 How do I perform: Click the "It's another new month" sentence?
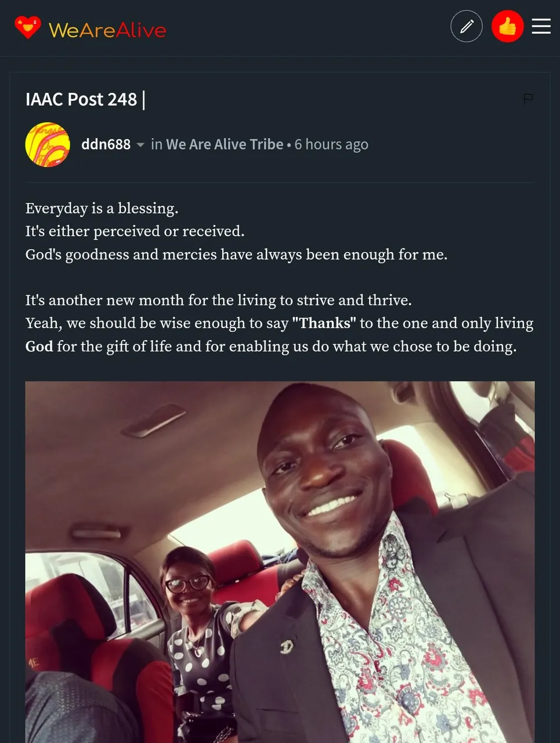(218, 300)
